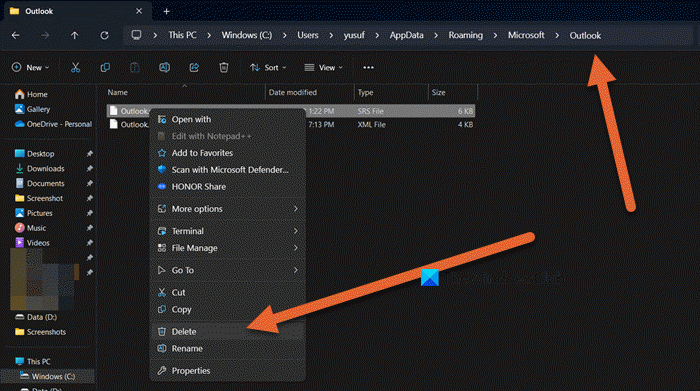This screenshot has height=391, width=700.
Task: Expand the Go To submenu
Action: pos(228,270)
